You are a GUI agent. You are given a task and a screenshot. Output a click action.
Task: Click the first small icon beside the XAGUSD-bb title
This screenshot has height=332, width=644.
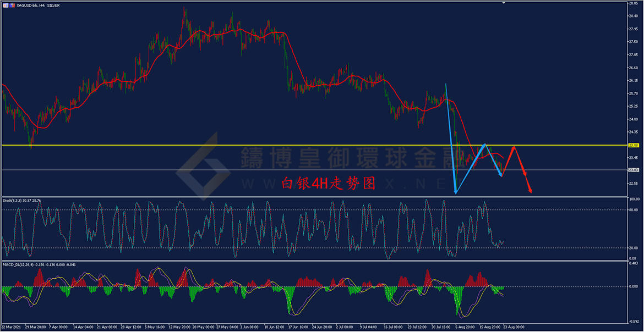pyautogui.click(x=5, y=5)
